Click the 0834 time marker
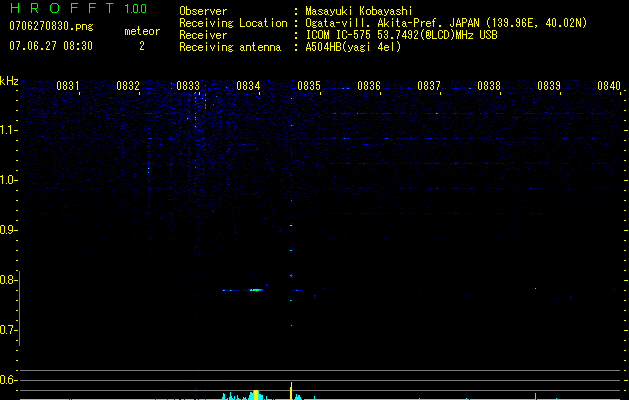 (x=248, y=86)
